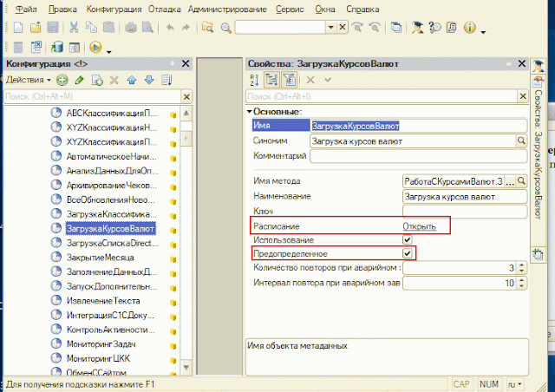Click the Redo arrow icon

(186, 27)
